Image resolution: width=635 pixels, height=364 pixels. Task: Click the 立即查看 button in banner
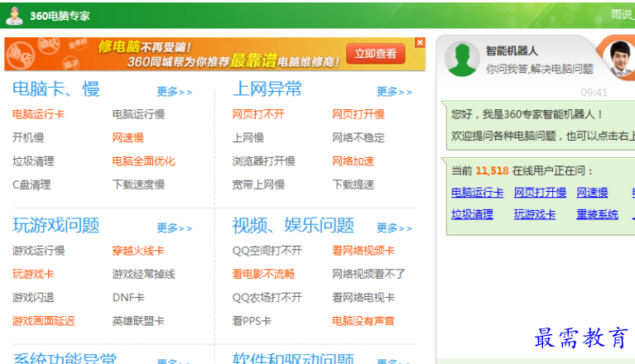[x=375, y=54]
